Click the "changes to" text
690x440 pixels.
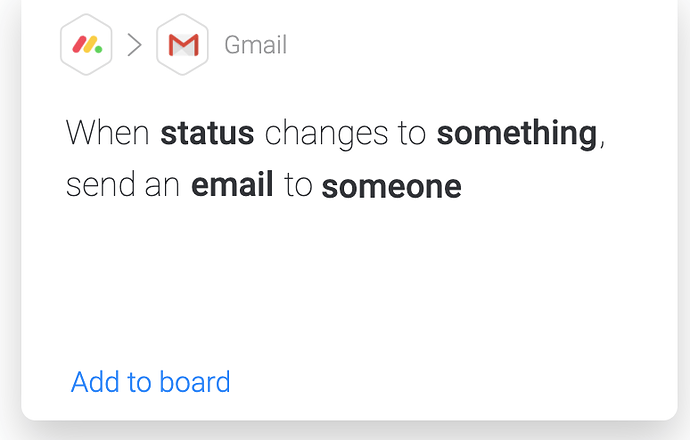tap(345, 133)
